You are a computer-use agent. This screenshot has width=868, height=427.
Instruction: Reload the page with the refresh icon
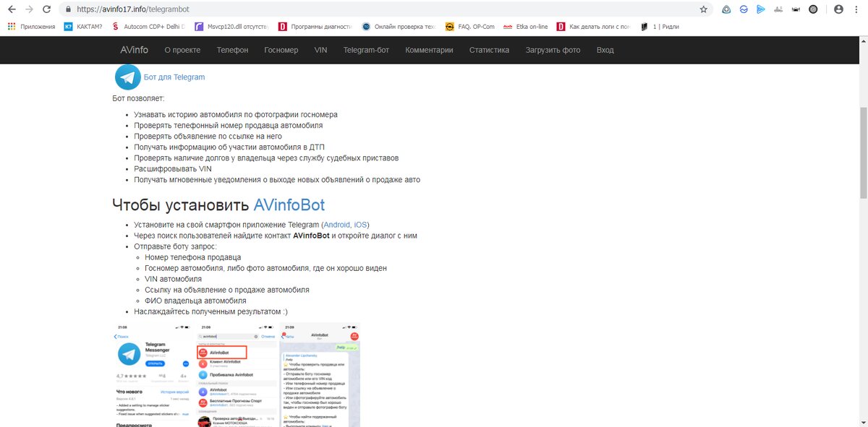pyautogui.click(x=46, y=9)
